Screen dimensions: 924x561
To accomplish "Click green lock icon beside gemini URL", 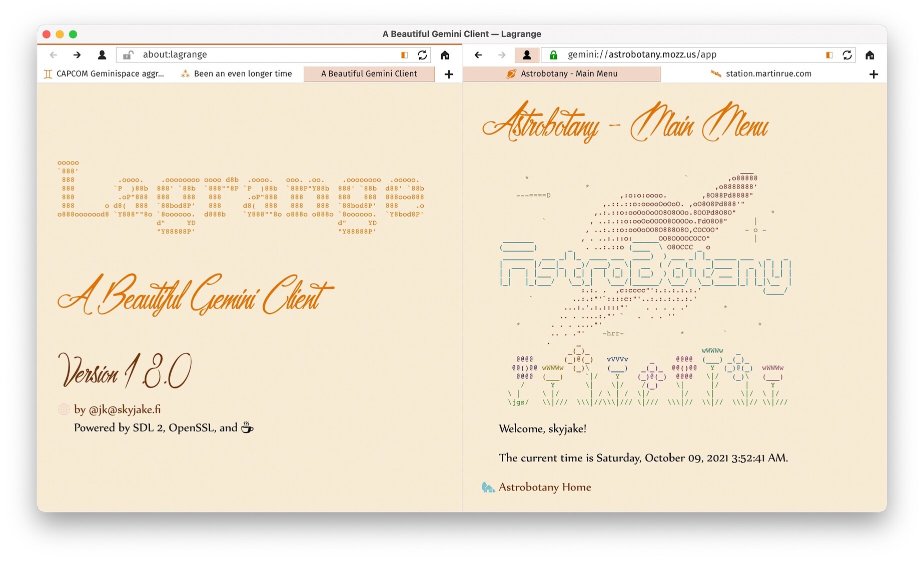I will click(x=553, y=55).
